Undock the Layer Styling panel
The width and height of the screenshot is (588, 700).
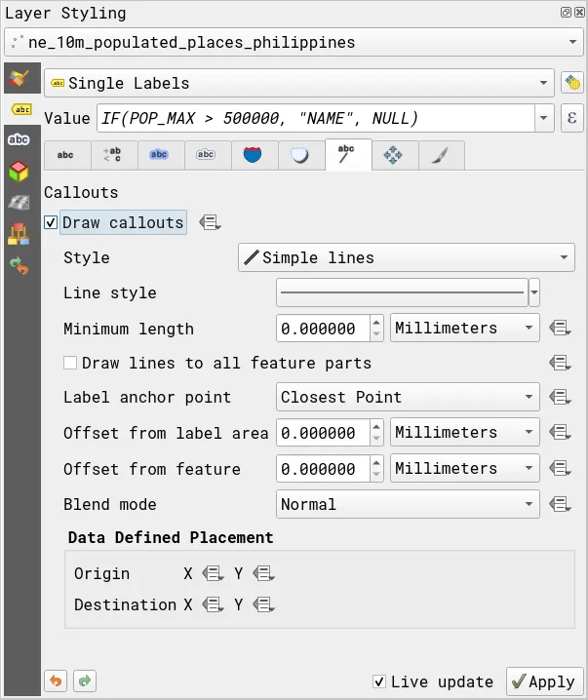(566, 12)
